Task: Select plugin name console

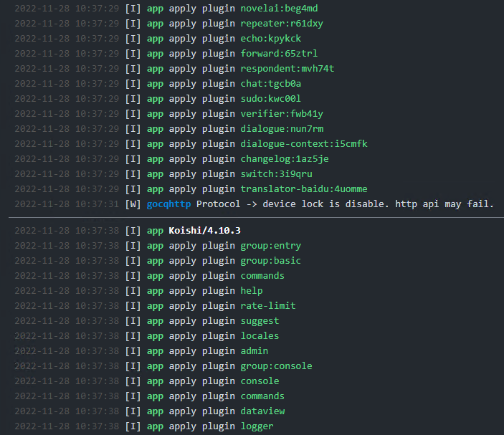Action: (x=260, y=381)
